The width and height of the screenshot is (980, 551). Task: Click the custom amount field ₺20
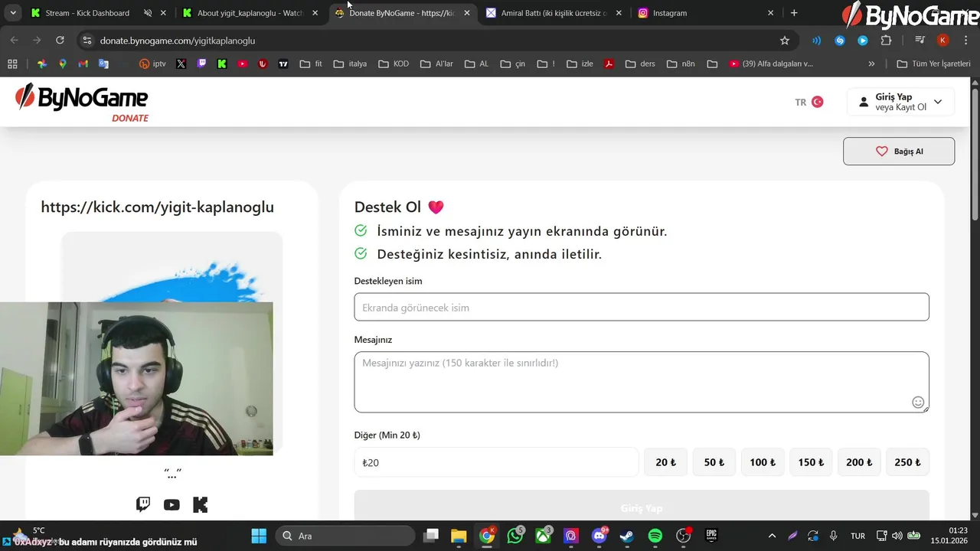pos(496,462)
